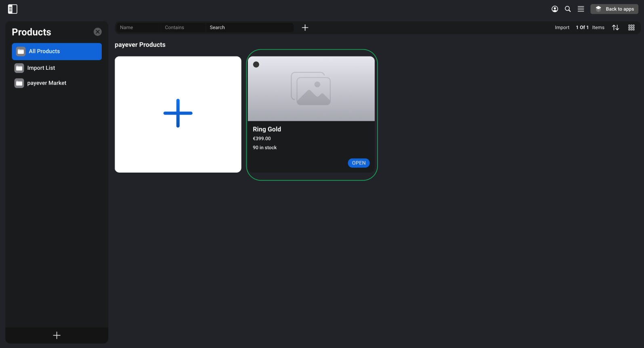The height and width of the screenshot is (348, 644).
Task: Focus the Search input field
Action: pos(250,27)
